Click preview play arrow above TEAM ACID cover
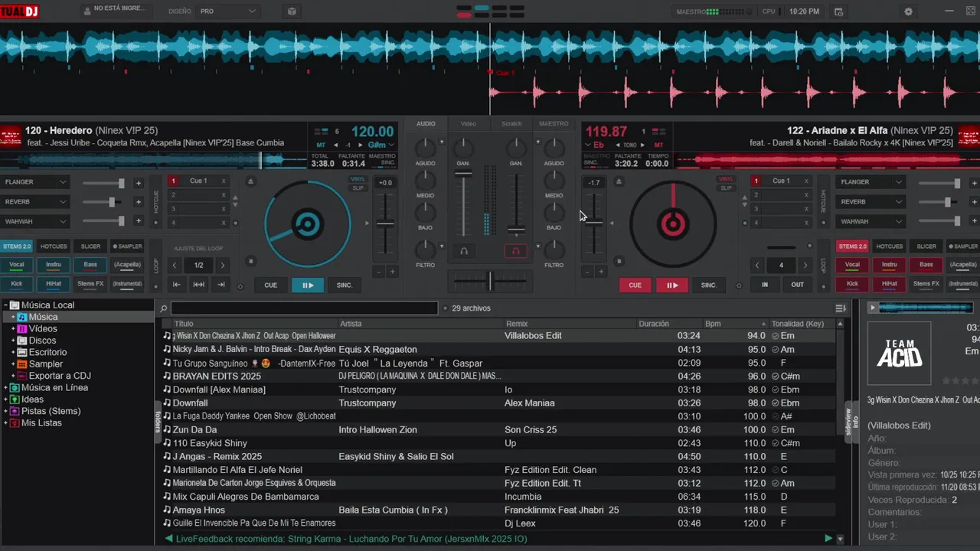980x551 pixels. coord(872,308)
